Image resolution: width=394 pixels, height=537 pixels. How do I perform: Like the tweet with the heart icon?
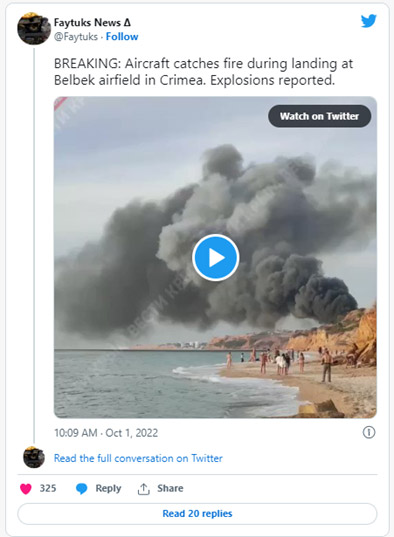tap(26, 488)
